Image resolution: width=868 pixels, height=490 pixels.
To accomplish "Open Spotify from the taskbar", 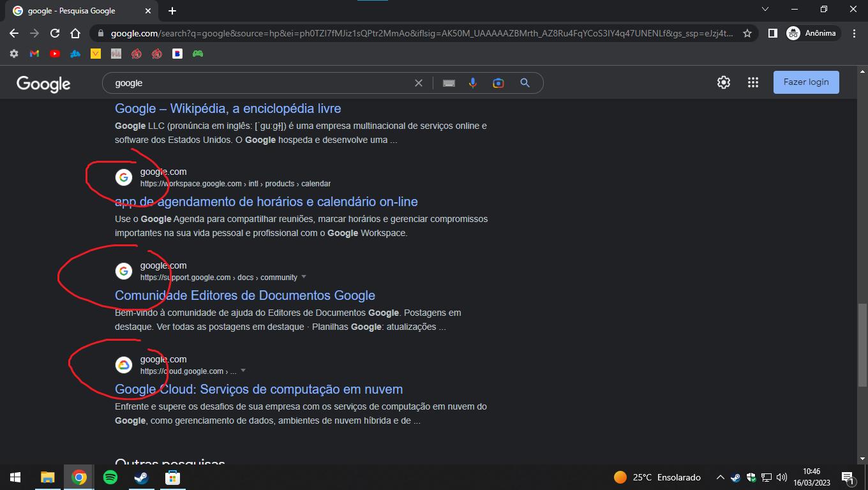I will pos(110,477).
